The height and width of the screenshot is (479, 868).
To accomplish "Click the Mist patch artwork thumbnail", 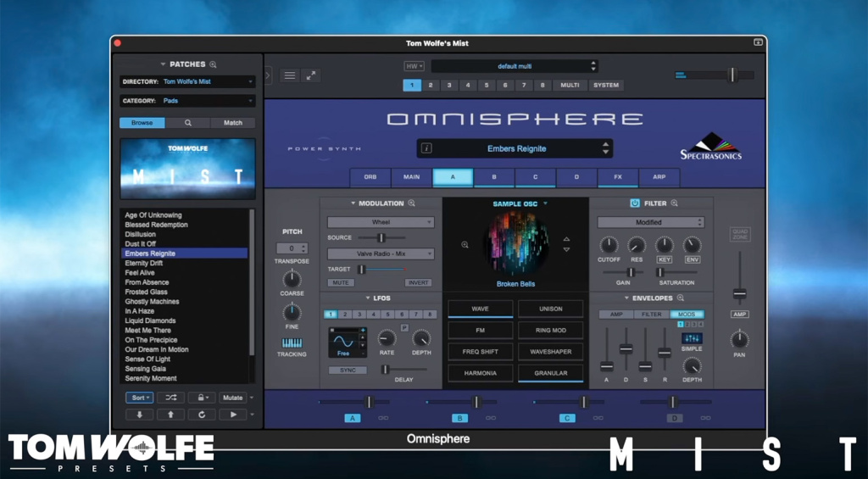I will (x=187, y=169).
